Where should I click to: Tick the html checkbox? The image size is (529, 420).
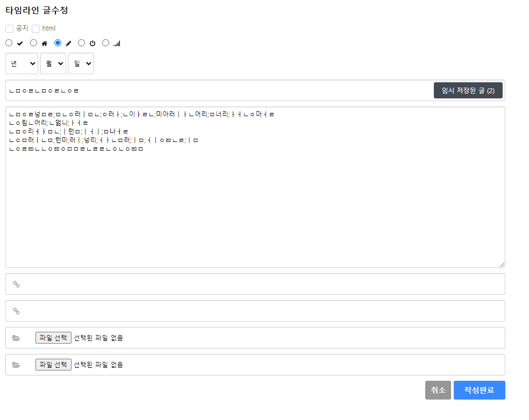36,29
